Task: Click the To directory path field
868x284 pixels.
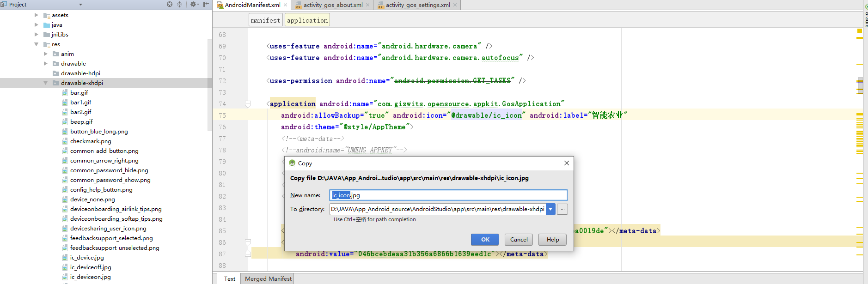Action: [438, 209]
